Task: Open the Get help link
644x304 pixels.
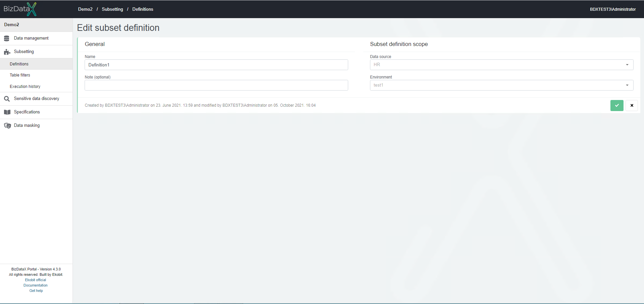Action: pos(36,291)
